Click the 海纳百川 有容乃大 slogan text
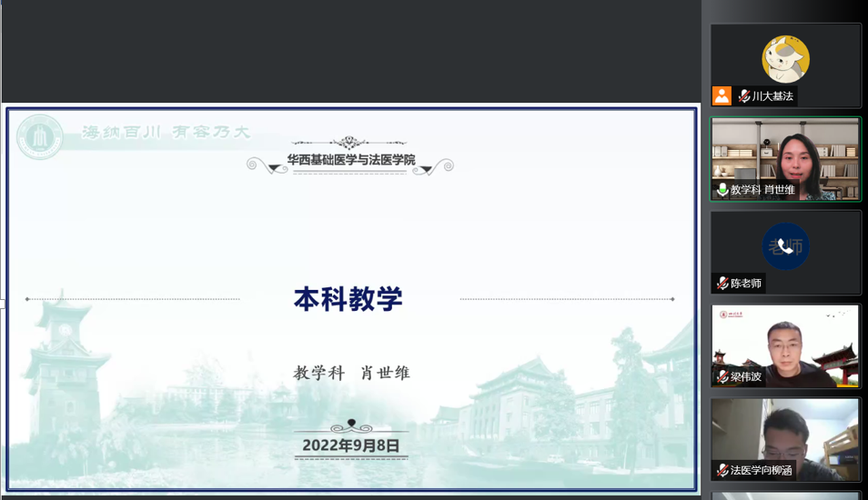This screenshot has height=500, width=868. click(166, 133)
